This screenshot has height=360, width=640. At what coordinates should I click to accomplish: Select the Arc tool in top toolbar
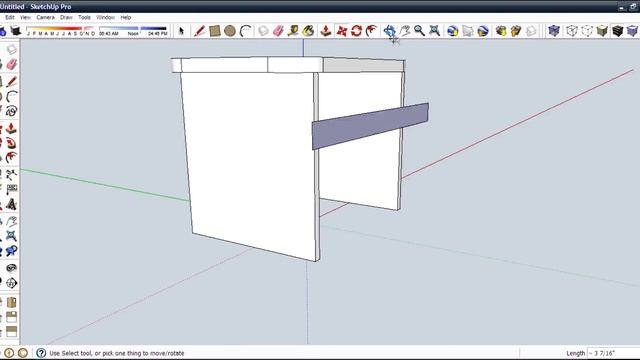point(245,31)
